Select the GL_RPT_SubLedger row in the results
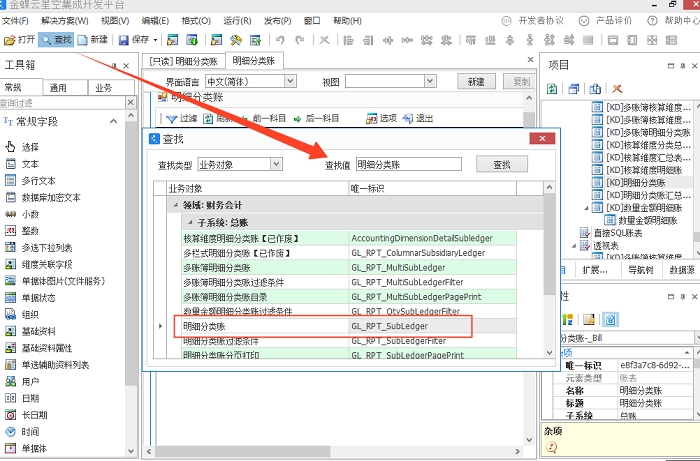This screenshot has width=700, height=461. [x=389, y=326]
